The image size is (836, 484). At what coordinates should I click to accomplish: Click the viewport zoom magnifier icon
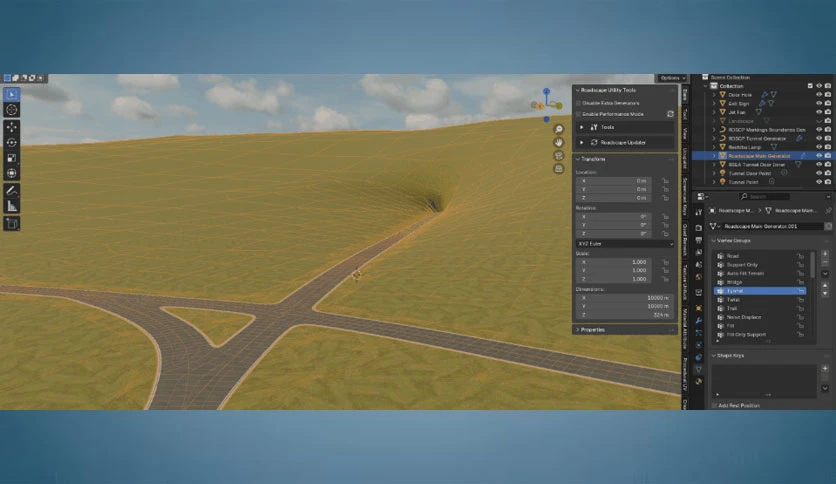[558, 130]
